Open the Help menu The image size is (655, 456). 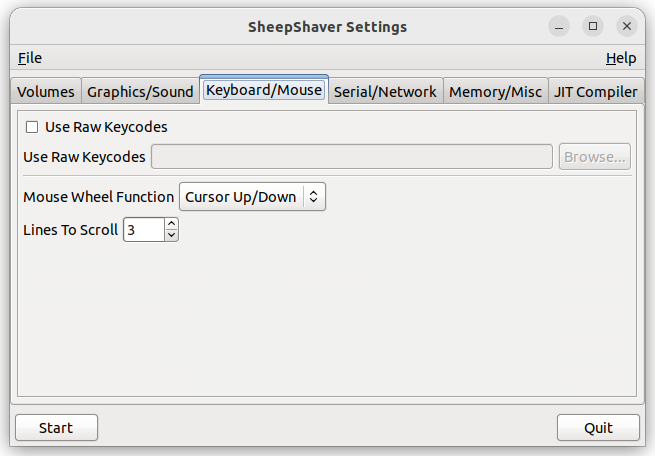(621, 58)
